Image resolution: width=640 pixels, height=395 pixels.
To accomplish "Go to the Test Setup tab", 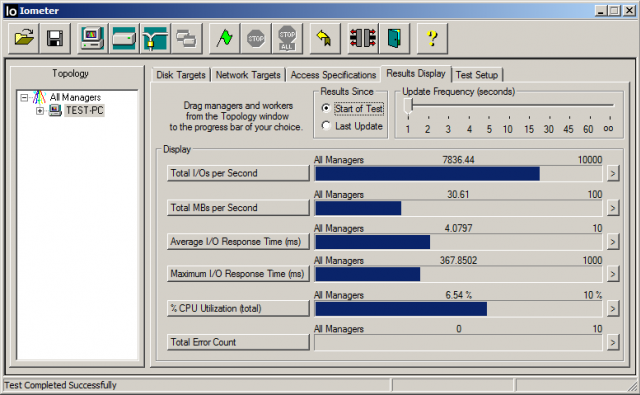I will point(477,75).
